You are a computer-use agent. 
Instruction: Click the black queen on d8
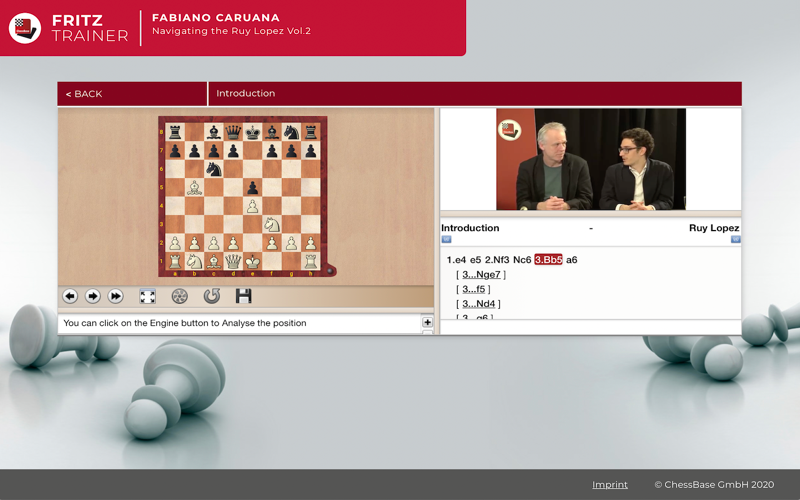[233, 132]
